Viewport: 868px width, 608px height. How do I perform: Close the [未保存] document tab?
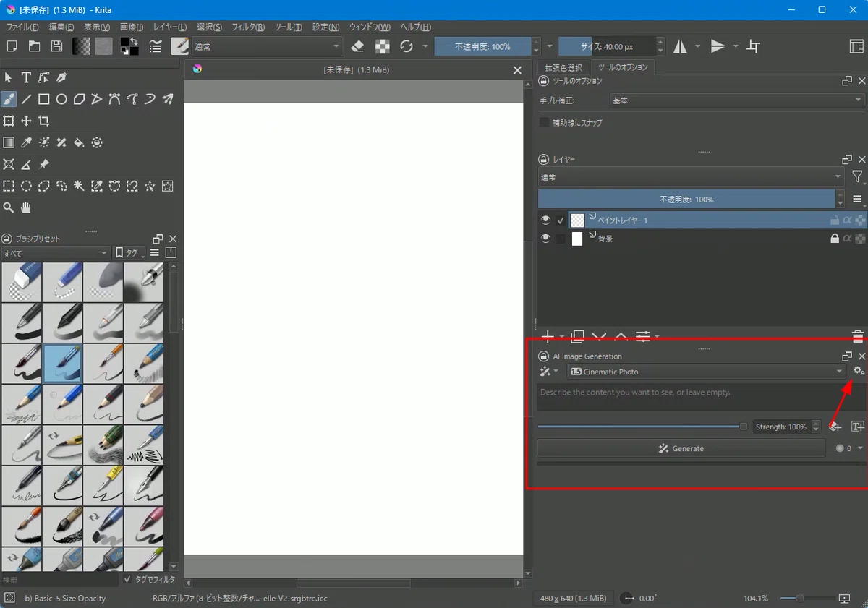(x=517, y=70)
